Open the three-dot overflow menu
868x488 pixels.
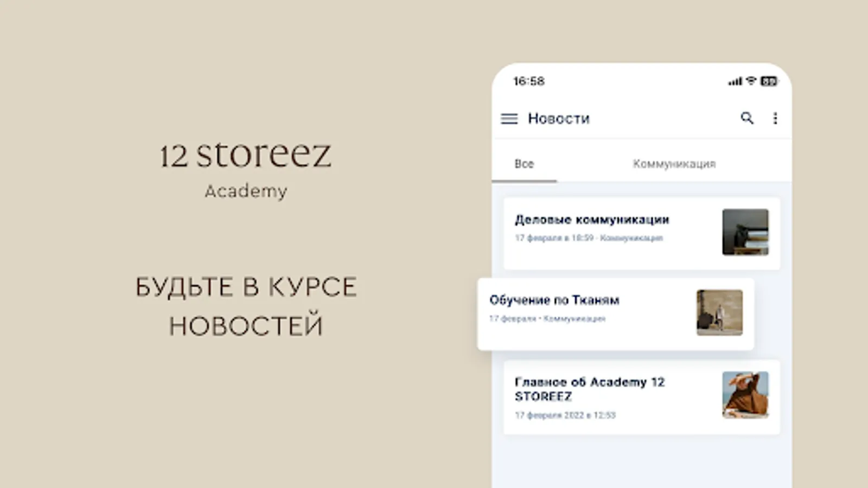coord(775,118)
